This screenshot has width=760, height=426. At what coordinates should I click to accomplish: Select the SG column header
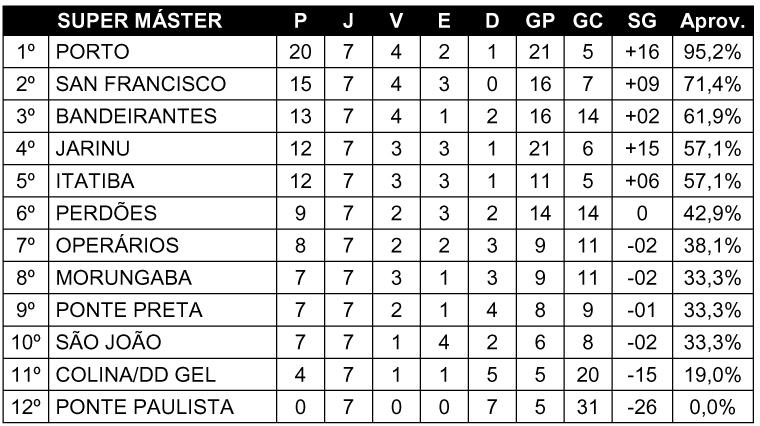coord(642,20)
